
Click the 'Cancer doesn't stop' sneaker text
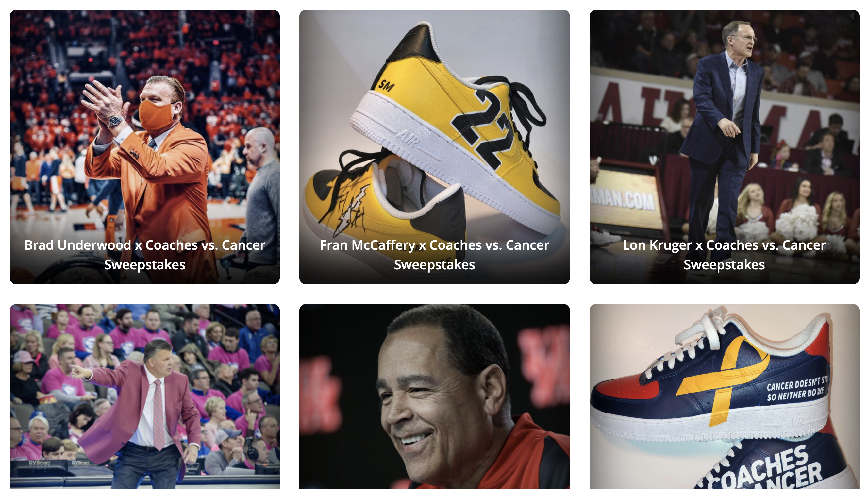[797, 389]
